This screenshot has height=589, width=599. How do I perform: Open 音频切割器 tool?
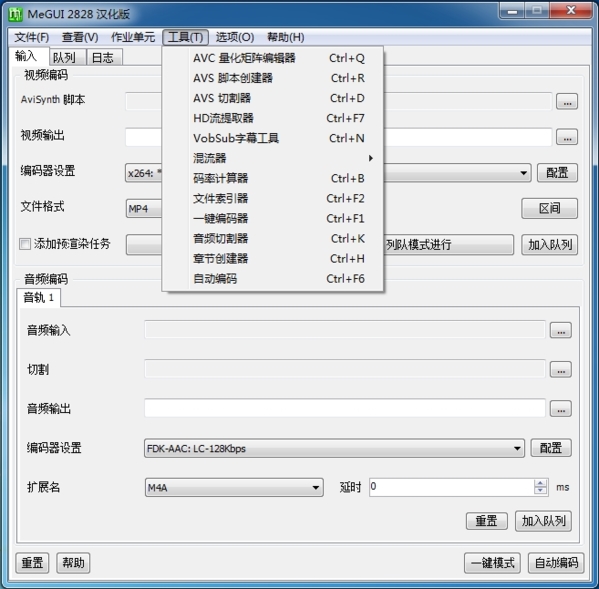(272, 239)
